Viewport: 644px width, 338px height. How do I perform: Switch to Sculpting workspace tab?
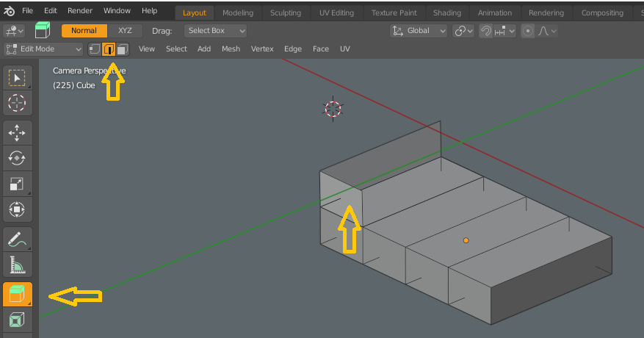(x=286, y=12)
